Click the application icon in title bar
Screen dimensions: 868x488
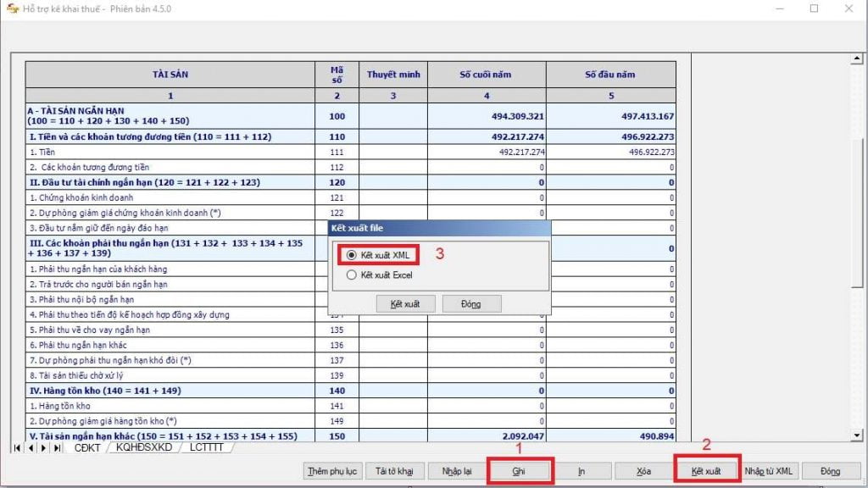pyautogui.click(x=12, y=8)
